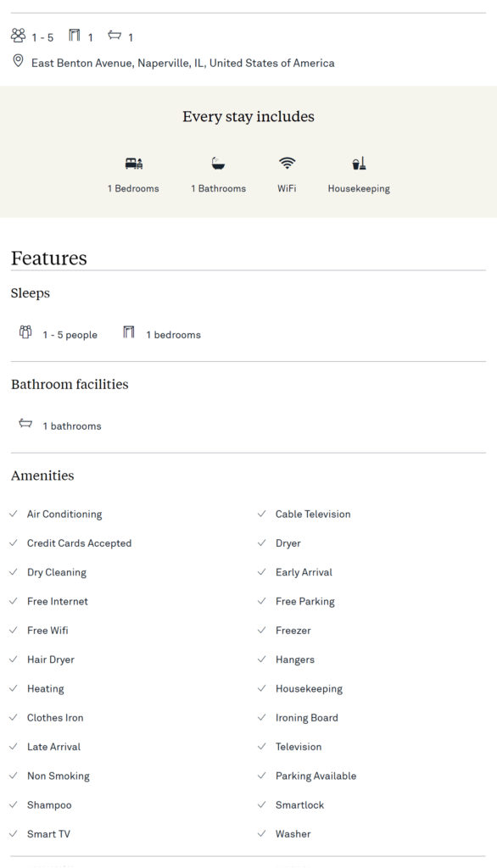This screenshot has height=868, width=497.
Task: Click the location pin icon by address
Action: pos(19,61)
